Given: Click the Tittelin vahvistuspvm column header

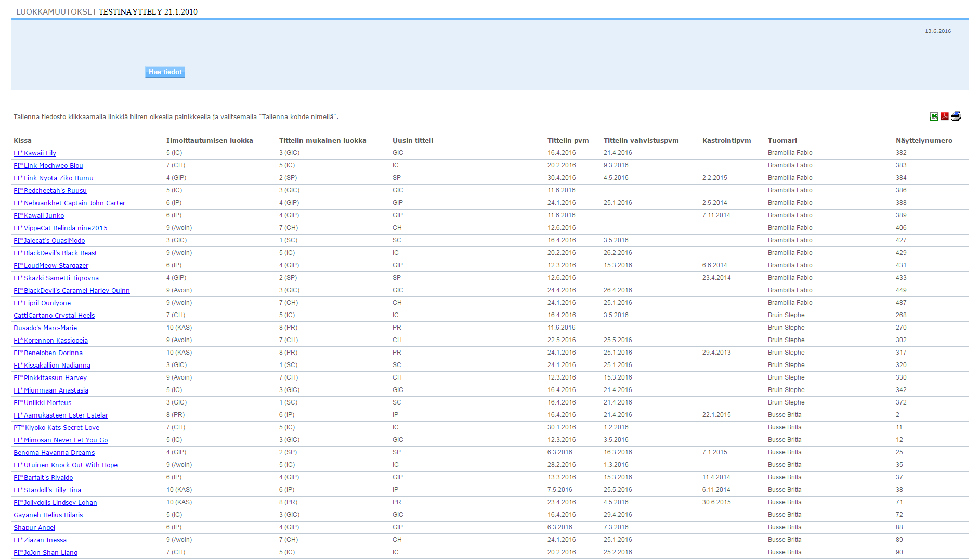Looking at the screenshot, I should [x=641, y=141].
